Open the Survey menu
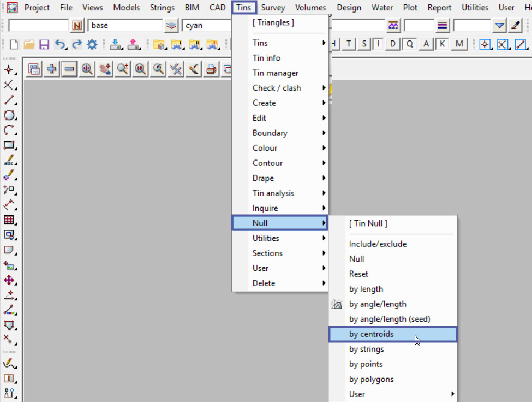Viewport: 532px width, 402px height. click(x=272, y=8)
